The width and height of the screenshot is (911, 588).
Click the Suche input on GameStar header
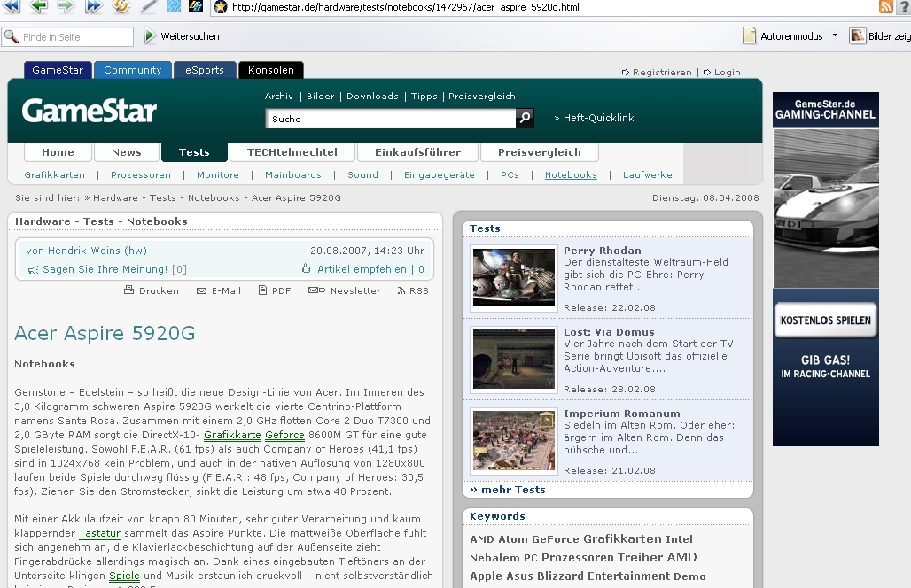pyautogui.click(x=391, y=119)
